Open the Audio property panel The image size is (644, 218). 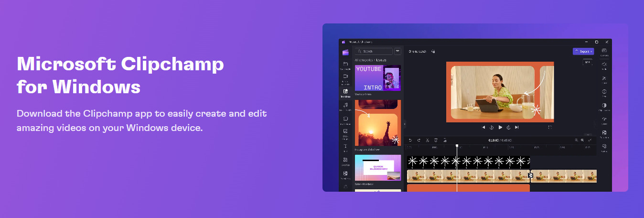[x=604, y=65]
